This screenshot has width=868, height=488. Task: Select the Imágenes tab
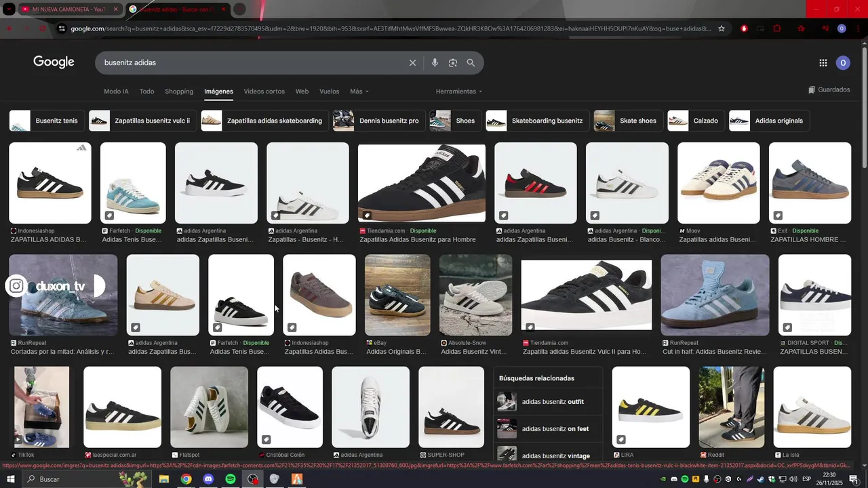pos(218,91)
